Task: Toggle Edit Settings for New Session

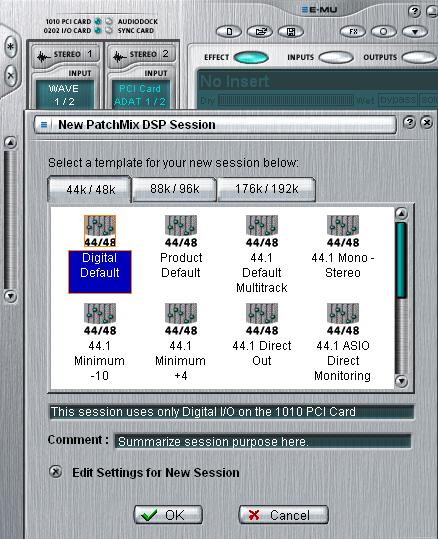Action: (x=55, y=472)
